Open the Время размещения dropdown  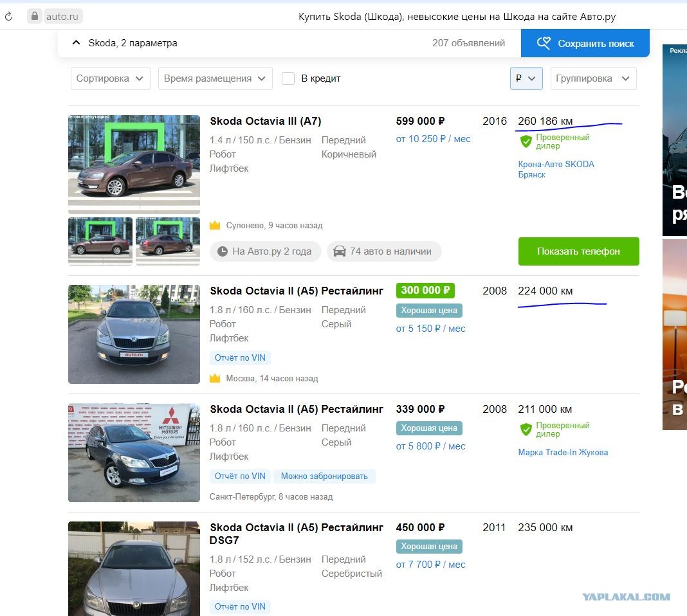[x=215, y=78]
